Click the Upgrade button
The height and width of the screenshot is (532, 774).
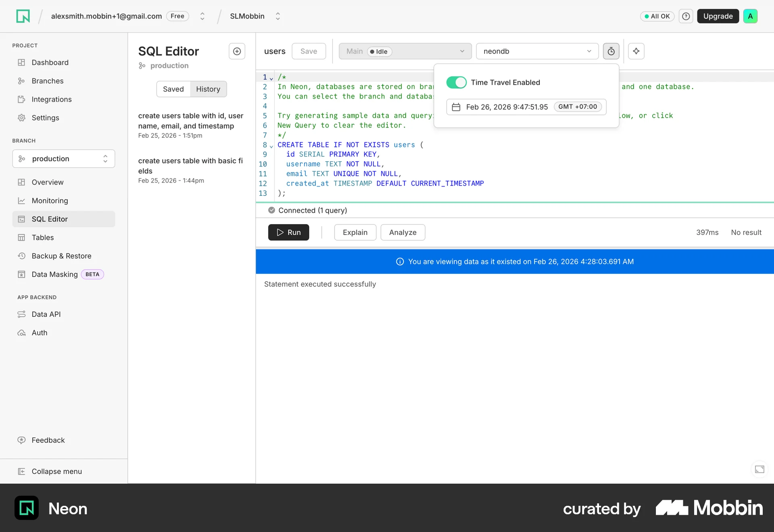(x=718, y=16)
